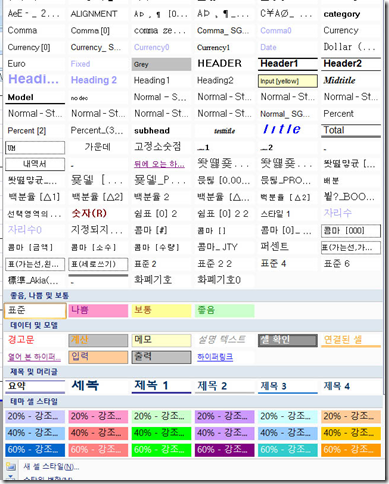Click the light Fixed style
Screen dimensions: 389x484
(x=98, y=64)
